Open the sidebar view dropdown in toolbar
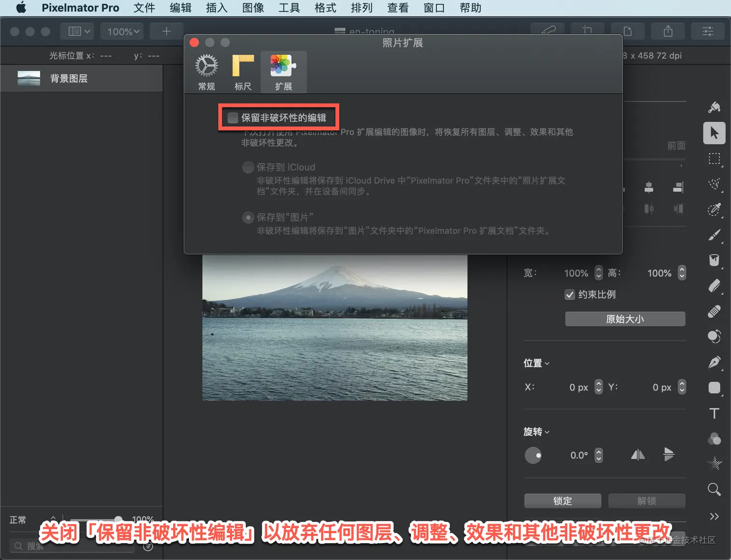The image size is (731, 560). click(x=77, y=31)
